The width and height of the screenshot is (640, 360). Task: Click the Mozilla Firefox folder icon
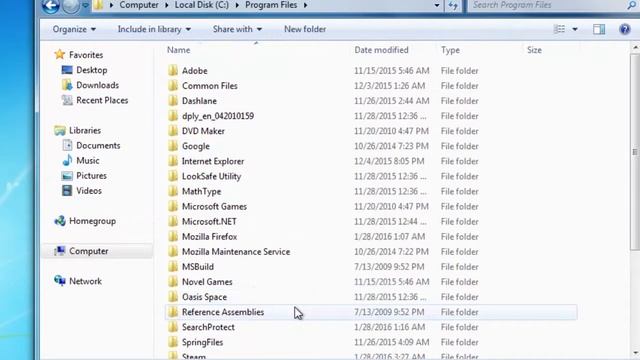tap(173, 237)
